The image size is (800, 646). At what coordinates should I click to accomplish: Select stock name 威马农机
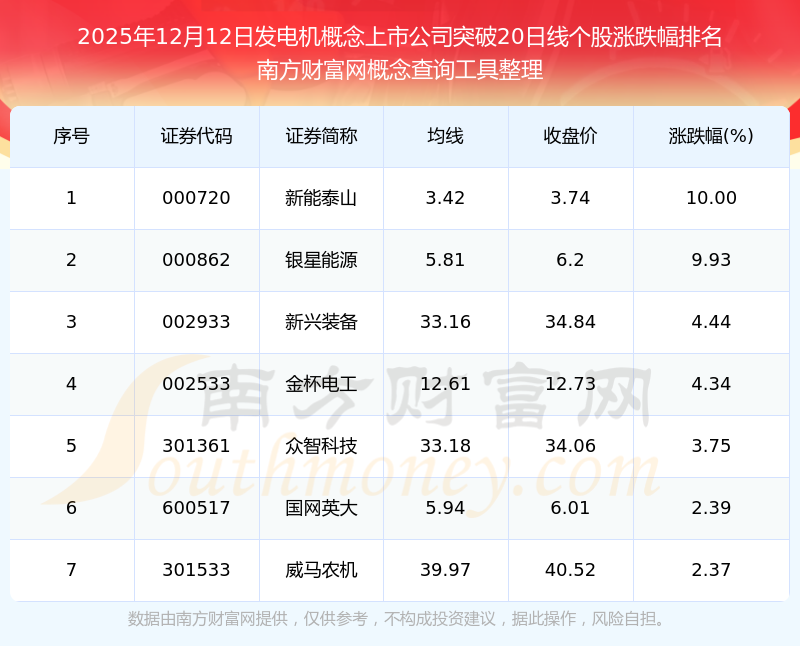pos(321,570)
